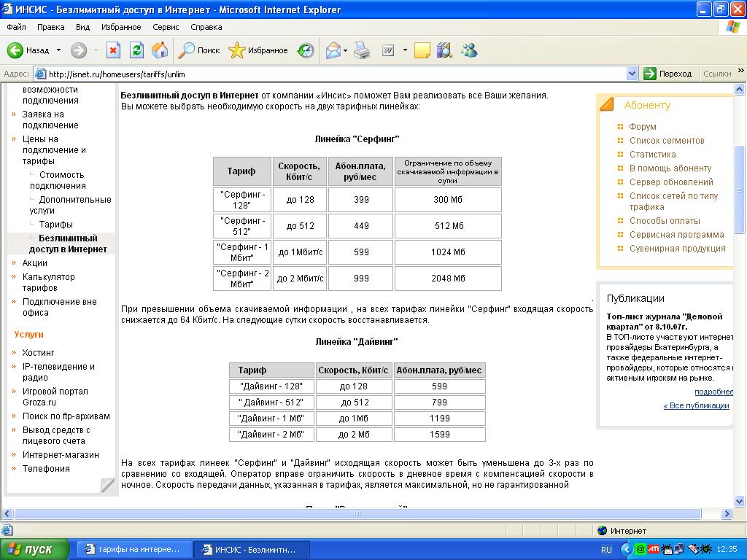Open Цены на подключение и тарифы link

coord(54,150)
